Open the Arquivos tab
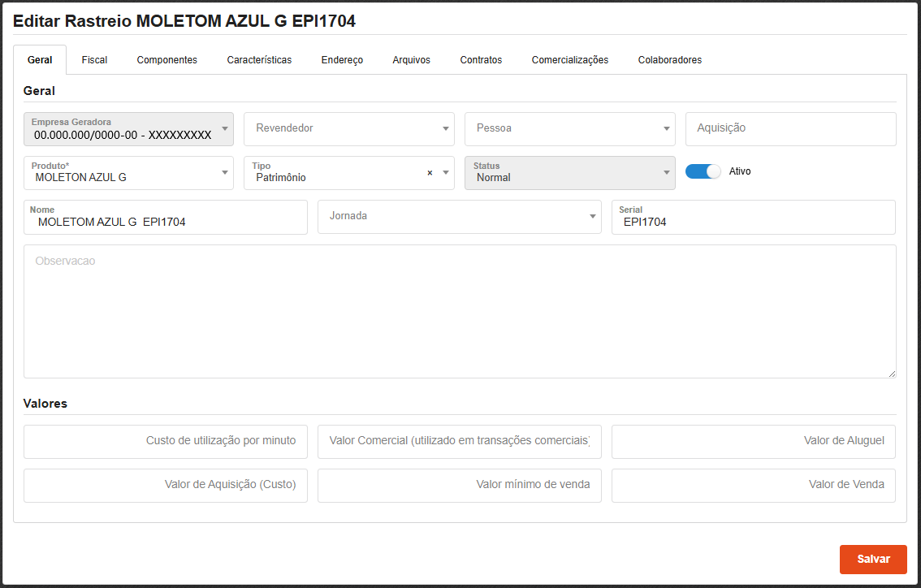 (411, 60)
